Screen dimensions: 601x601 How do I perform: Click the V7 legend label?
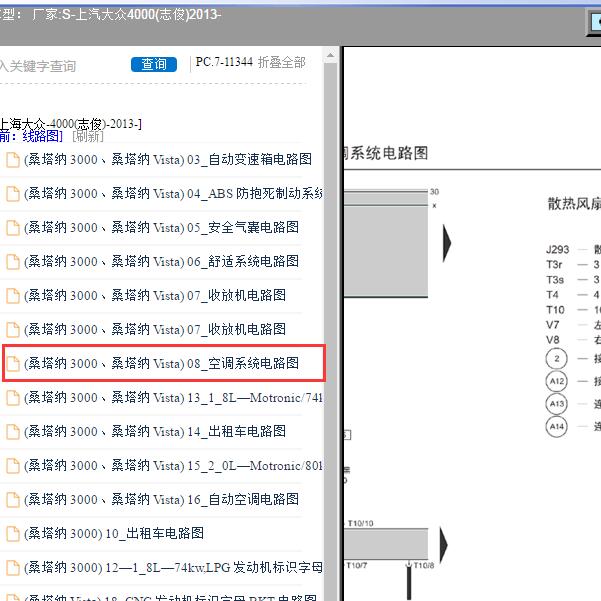(552, 325)
